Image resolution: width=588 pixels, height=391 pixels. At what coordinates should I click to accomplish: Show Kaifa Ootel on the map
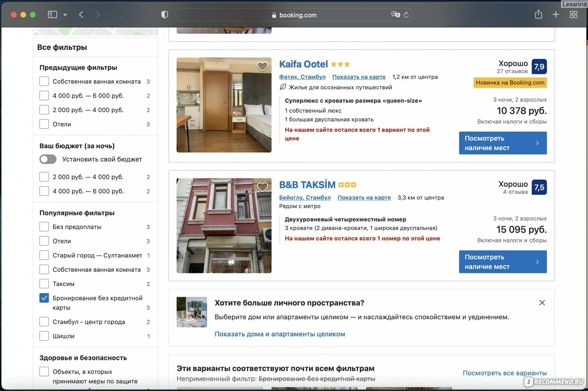tap(359, 77)
